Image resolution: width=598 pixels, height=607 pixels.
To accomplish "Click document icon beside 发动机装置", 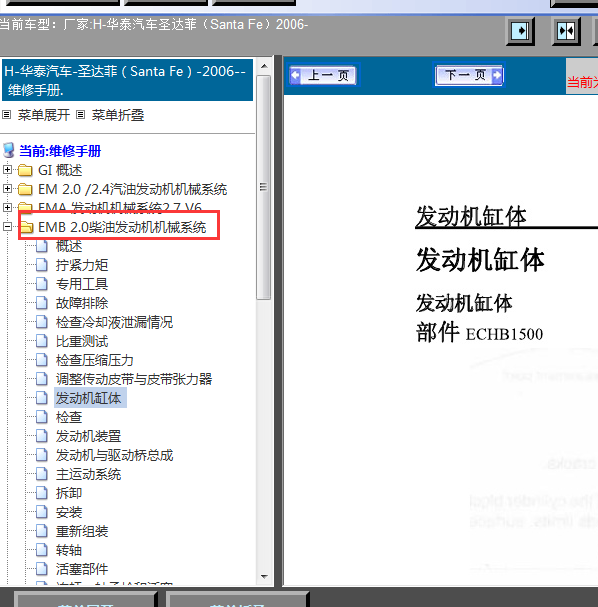I will click(x=41, y=436).
